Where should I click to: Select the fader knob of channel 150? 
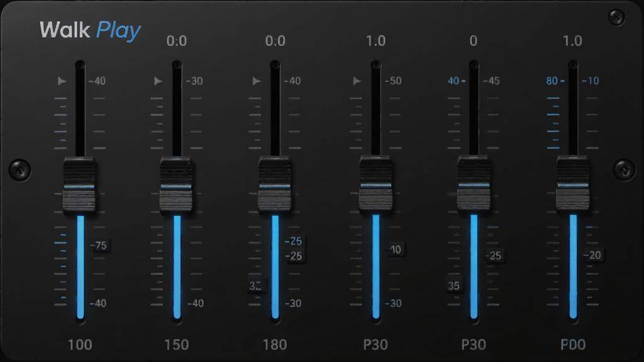point(177,184)
